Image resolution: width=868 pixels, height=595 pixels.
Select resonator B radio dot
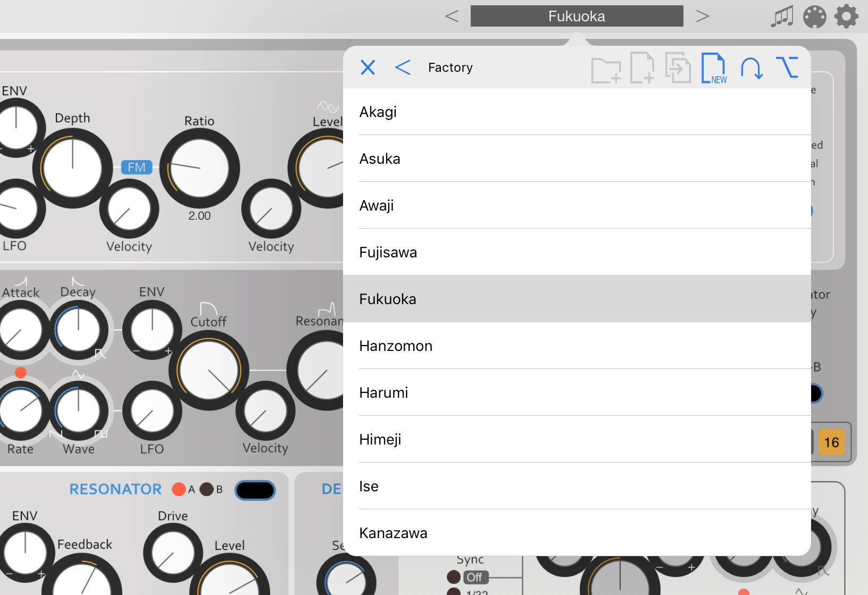point(207,489)
